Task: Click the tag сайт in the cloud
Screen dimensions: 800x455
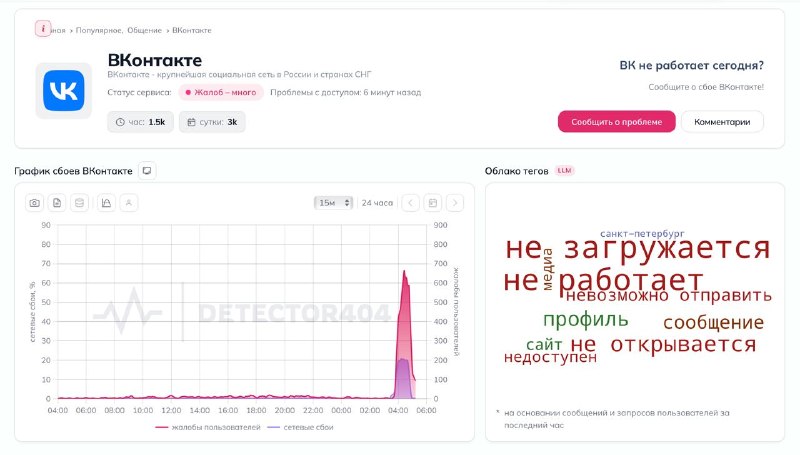Action: pos(544,345)
